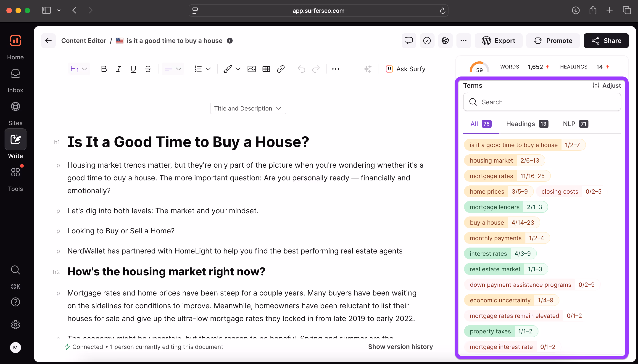Image resolution: width=638 pixels, height=364 pixels.
Task: Toggle strikethrough formatting
Action: (148, 69)
